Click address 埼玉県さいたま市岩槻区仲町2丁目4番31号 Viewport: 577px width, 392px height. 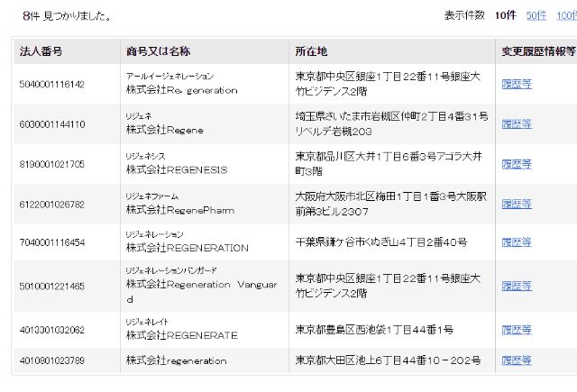click(391, 117)
